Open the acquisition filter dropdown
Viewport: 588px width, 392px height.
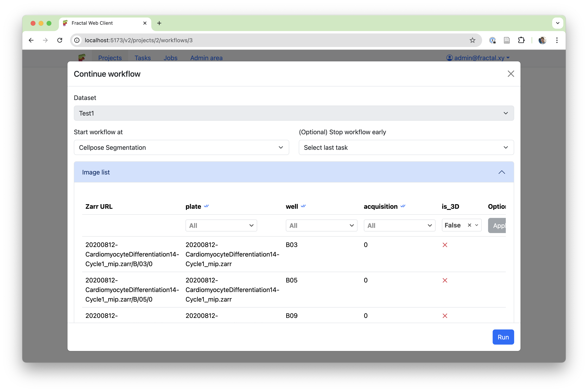coord(399,225)
